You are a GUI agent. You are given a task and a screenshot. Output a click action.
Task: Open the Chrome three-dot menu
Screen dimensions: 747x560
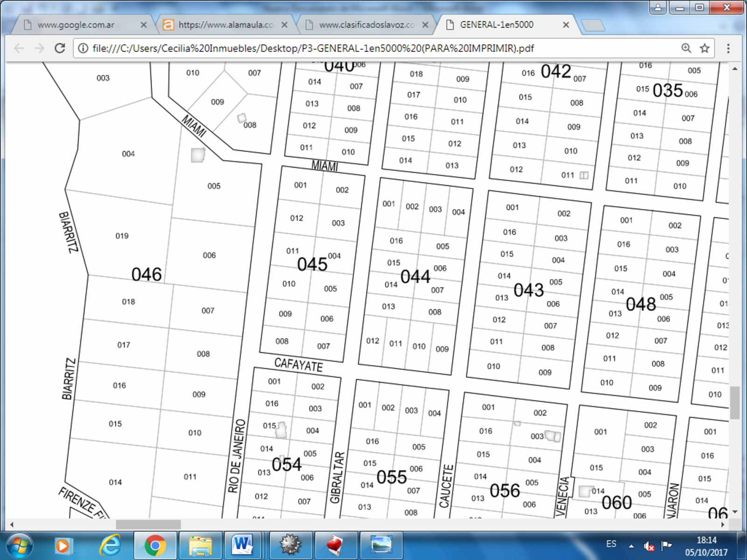click(x=728, y=48)
